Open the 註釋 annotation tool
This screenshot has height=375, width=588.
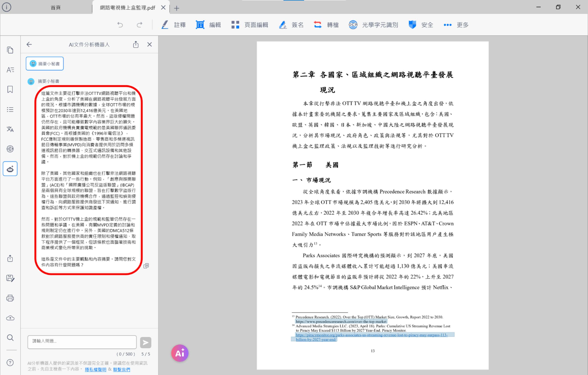coord(173,25)
